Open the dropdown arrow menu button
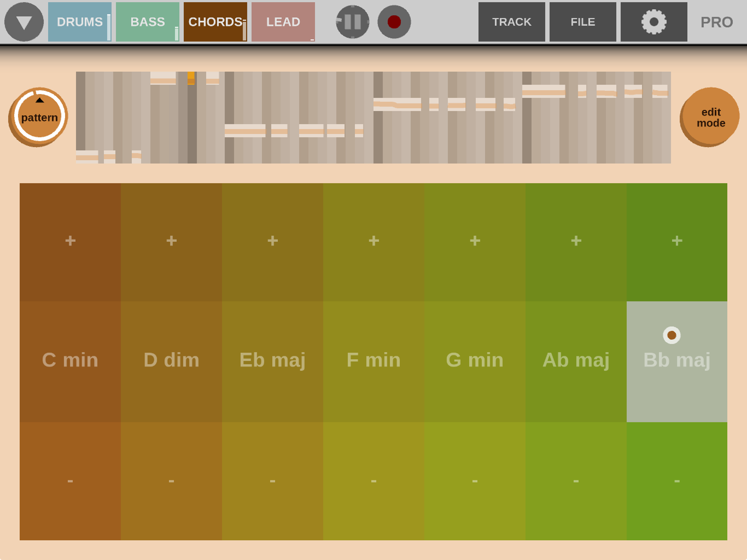Viewport: 747px width, 560px height. click(24, 22)
